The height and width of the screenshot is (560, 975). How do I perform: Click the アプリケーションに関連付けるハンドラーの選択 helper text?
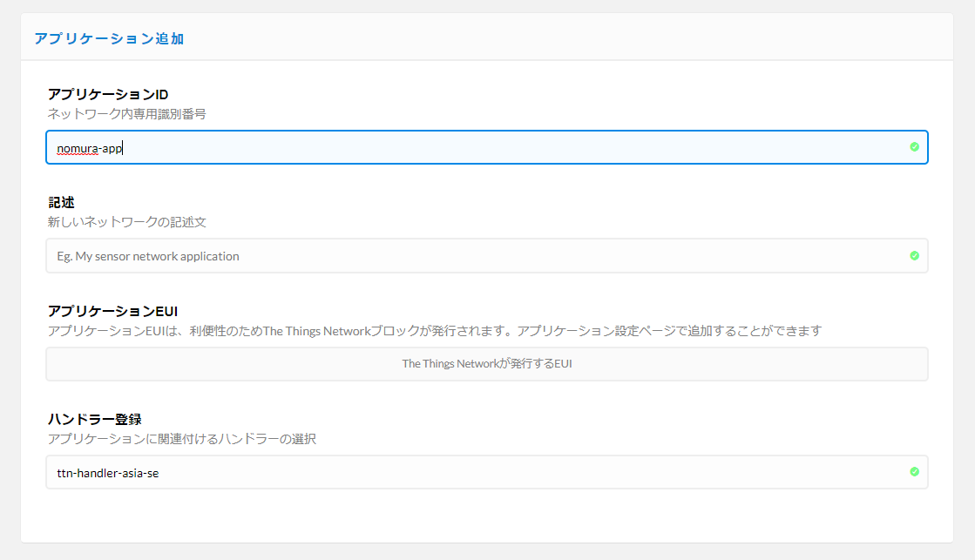181,439
